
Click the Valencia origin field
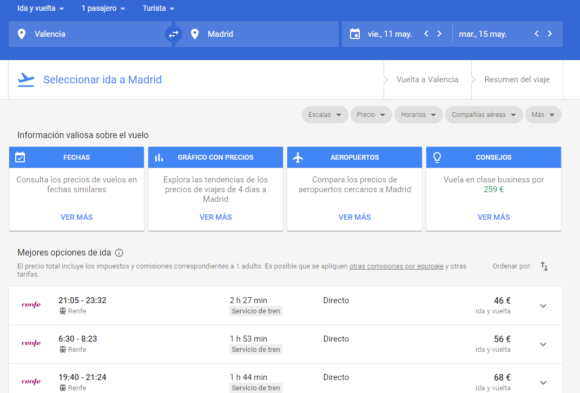click(90, 34)
